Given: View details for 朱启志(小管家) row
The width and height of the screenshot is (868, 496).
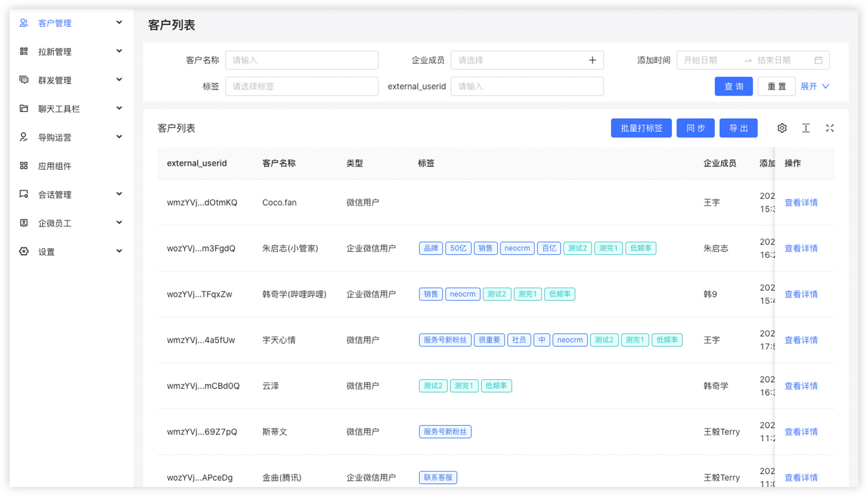Looking at the screenshot, I should (x=801, y=248).
